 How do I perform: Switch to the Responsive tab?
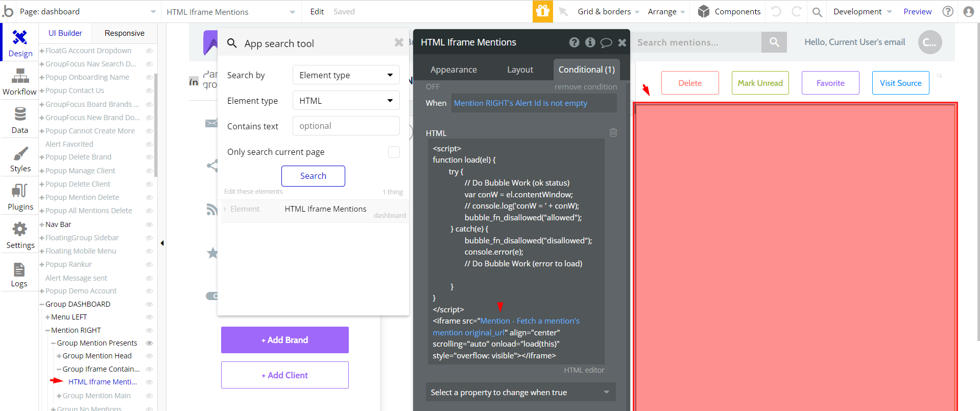pos(125,33)
